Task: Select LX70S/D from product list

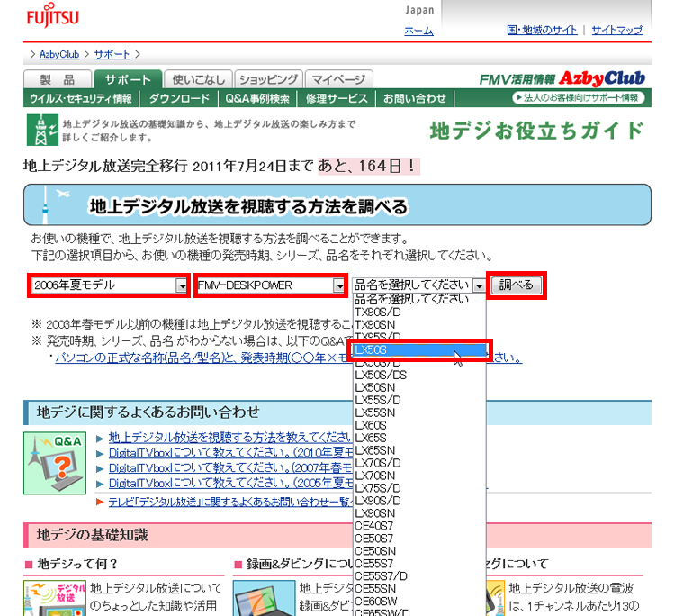Action: 419,463
